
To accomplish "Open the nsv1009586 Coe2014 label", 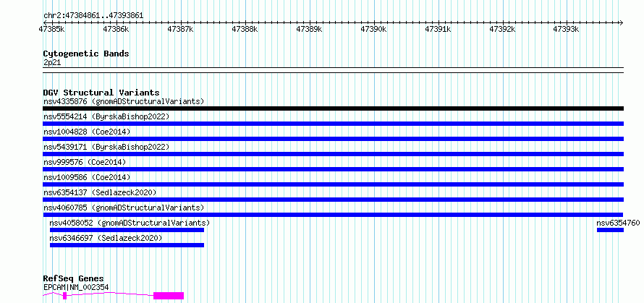I will click(87, 177).
